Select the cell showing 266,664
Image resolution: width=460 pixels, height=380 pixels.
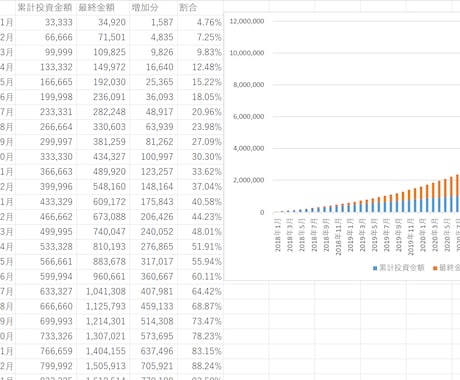pyautogui.click(x=46, y=127)
